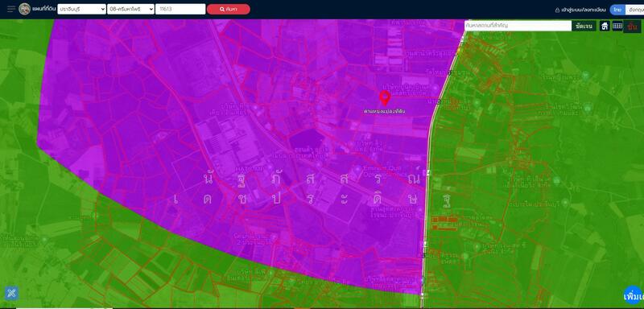Click the ชัดเจน button beside place search

tap(584, 26)
